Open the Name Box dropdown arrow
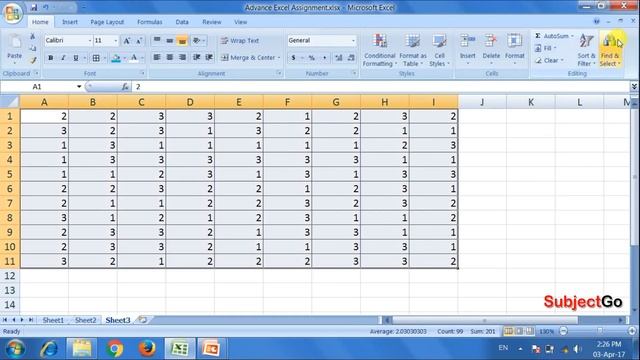 [x=79, y=87]
